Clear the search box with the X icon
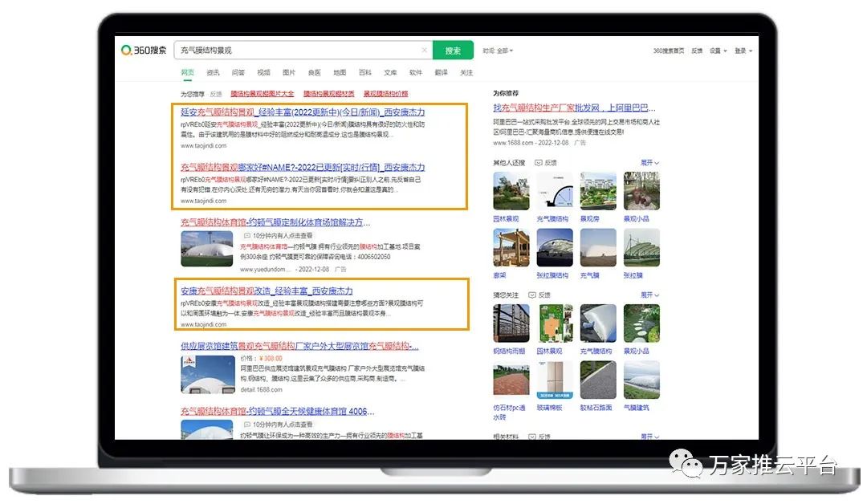 pyautogui.click(x=424, y=50)
